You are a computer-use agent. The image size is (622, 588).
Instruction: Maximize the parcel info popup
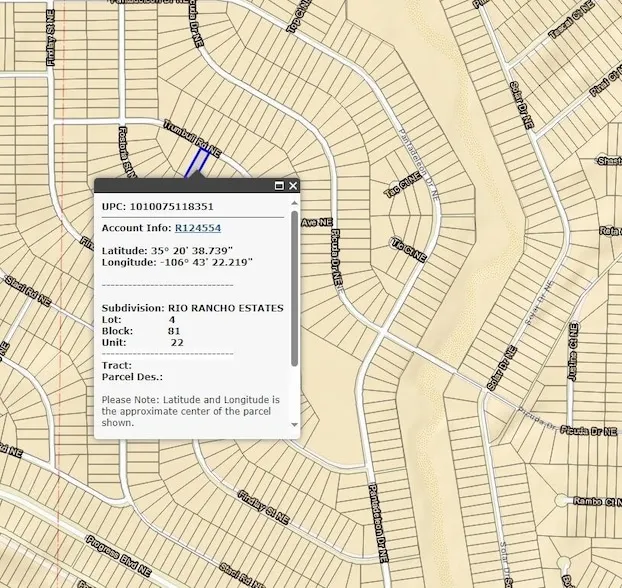pos(279,186)
